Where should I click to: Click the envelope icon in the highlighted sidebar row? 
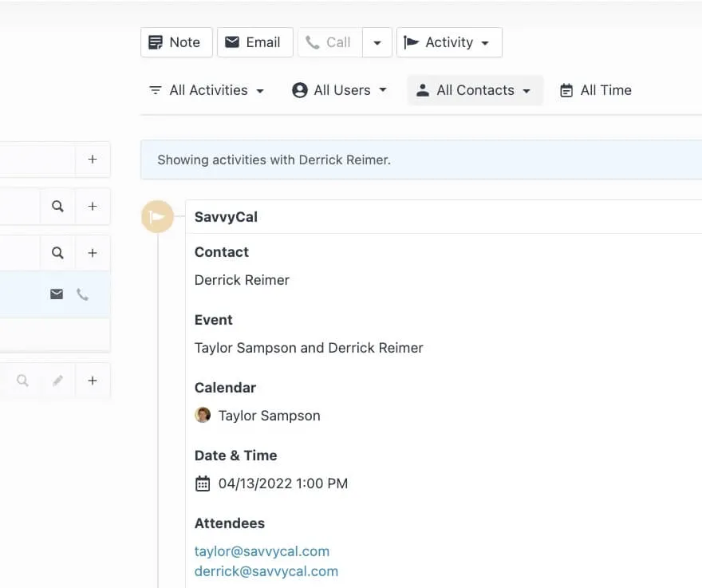click(x=56, y=294)
